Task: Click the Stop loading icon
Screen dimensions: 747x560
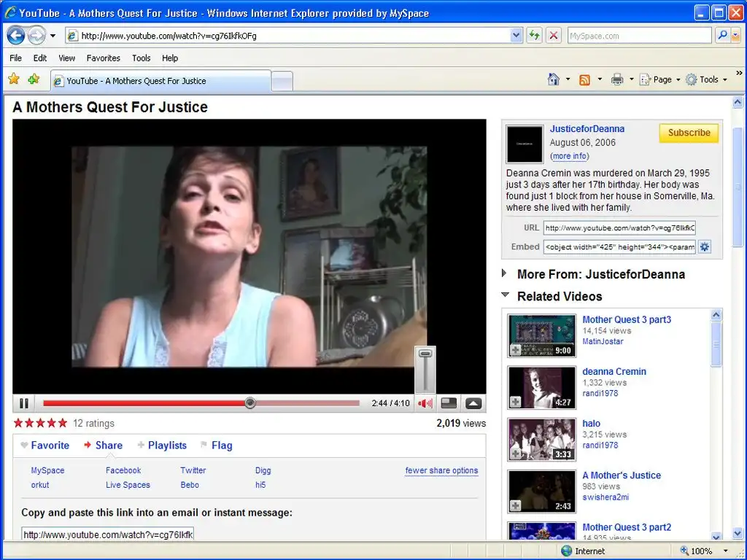Action: [x=554, y=35]
